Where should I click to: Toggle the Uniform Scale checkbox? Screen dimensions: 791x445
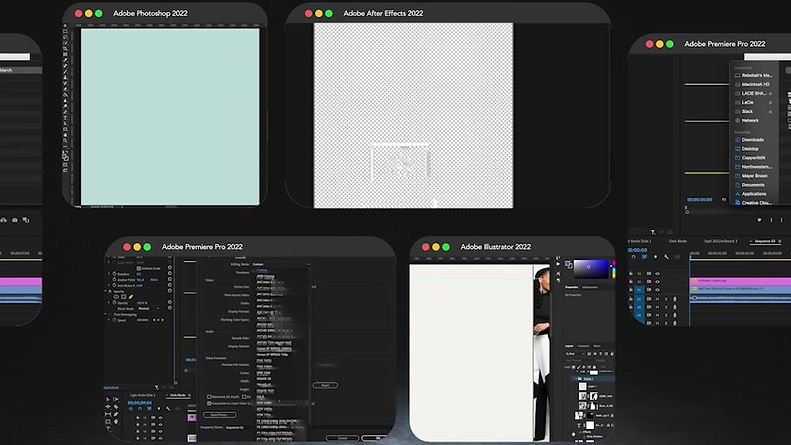tap(139, 268)
